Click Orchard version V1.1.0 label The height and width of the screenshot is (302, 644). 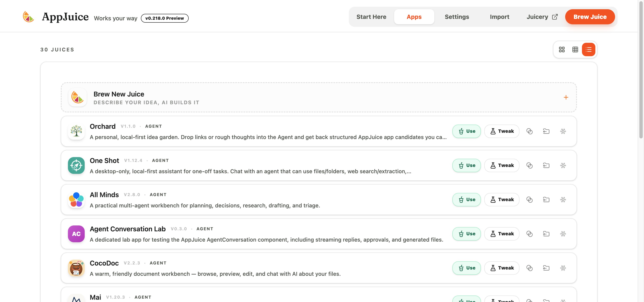click(128, 126)
